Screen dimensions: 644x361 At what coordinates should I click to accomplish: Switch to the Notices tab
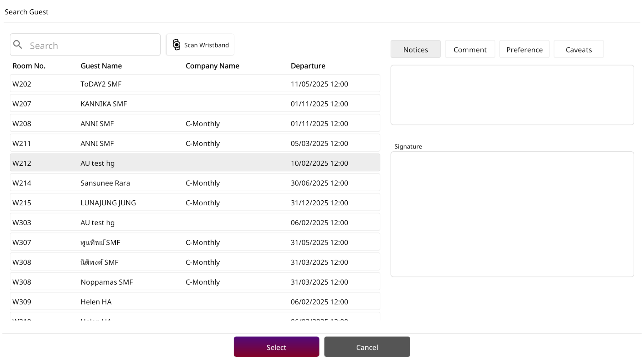tap(415, 49)
